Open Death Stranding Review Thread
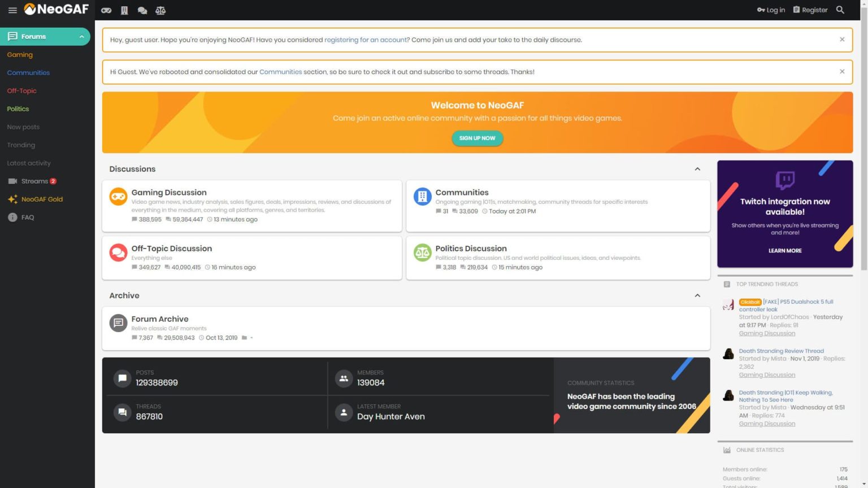The image size is (868, 488). (x=781, y=351)
